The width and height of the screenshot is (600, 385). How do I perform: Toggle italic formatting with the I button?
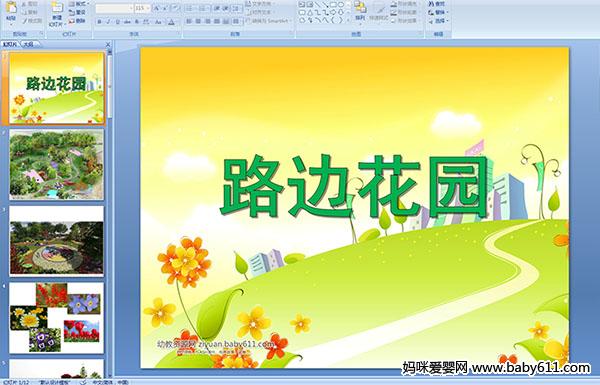pyautogui.click(x=108, y=22)
